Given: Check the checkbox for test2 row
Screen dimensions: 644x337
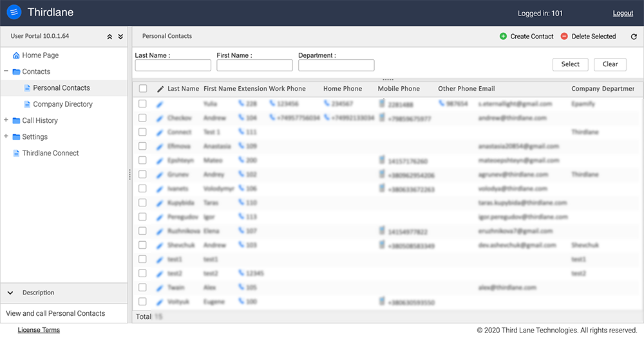Looking at the screenshot, I should [142, 273].
